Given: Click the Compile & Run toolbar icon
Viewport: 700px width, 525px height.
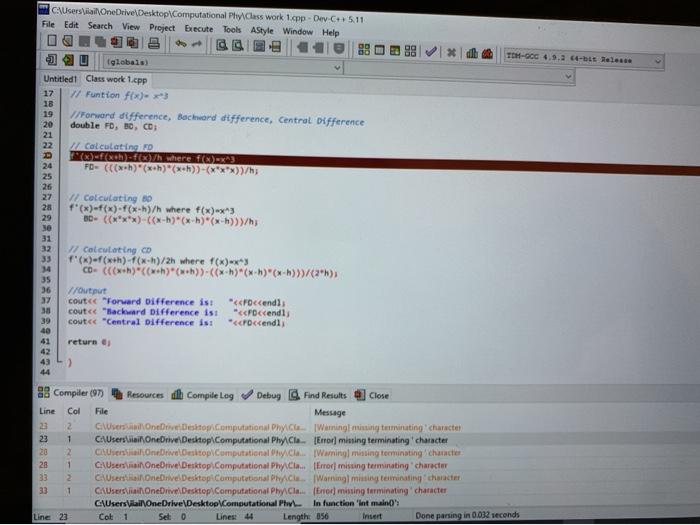Looking at the screenshot, I should point(395,50).
